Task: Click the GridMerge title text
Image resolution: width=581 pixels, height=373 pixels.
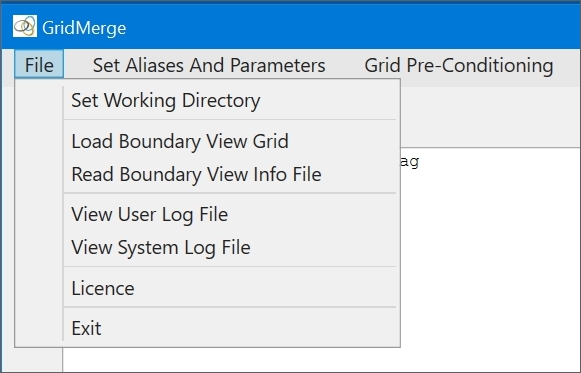Action: click(84, 28)
